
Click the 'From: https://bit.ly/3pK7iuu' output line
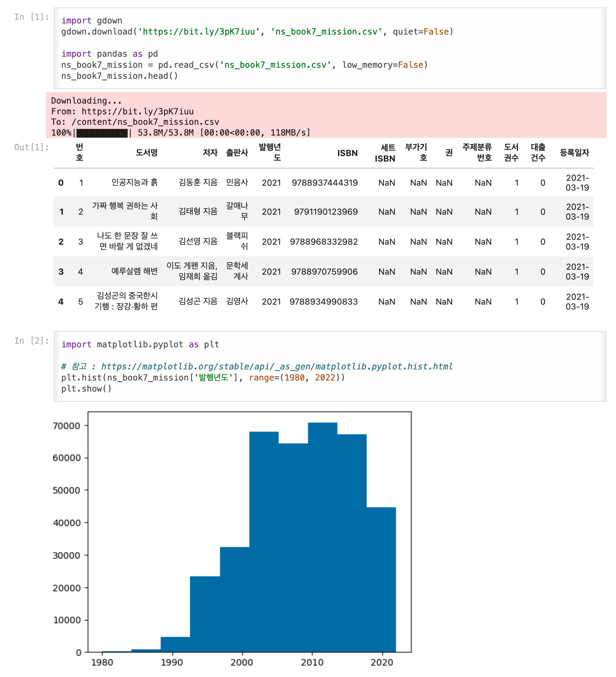122,111
